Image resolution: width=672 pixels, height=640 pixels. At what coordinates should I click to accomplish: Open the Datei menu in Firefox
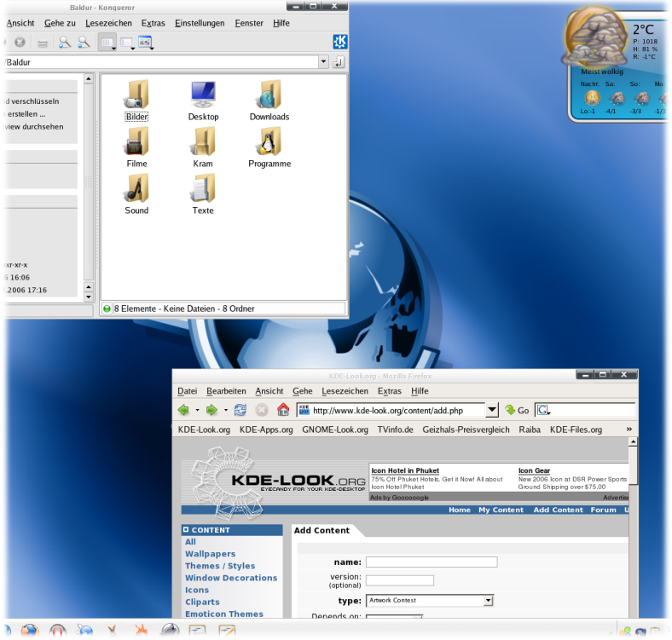pos(188,390)
